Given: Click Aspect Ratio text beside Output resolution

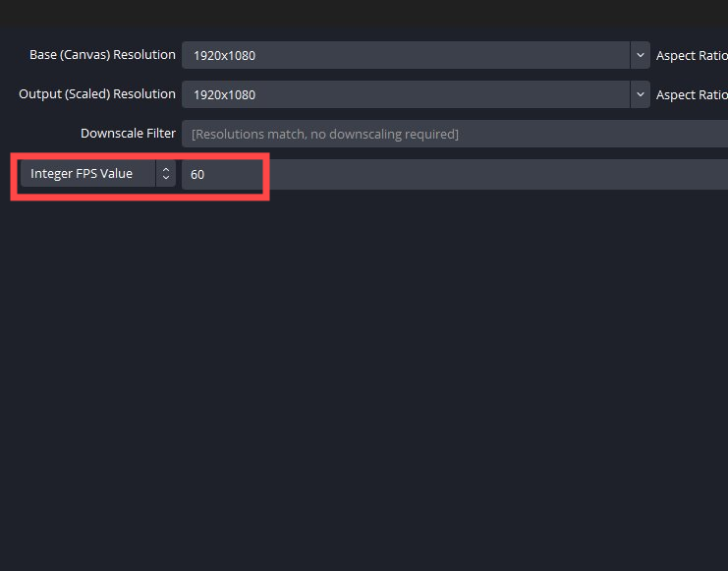Looking at the screenshot, I should pyautogui.click(x=692, y=95).
